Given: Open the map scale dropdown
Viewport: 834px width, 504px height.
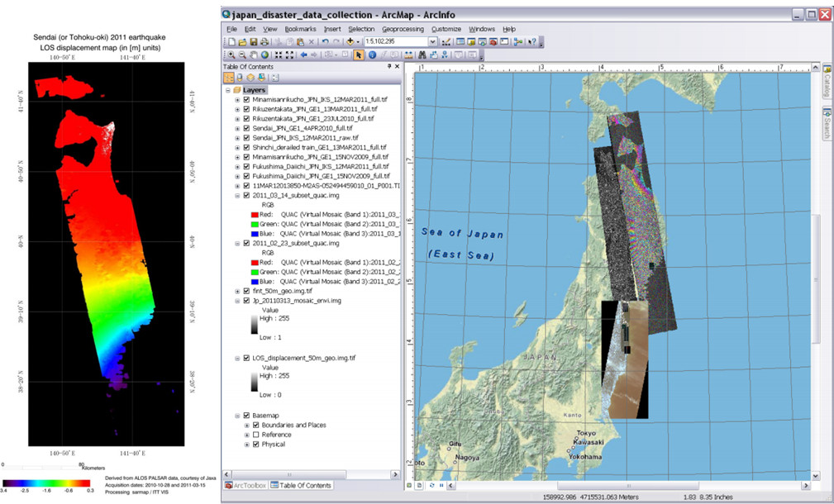Looking at the screenshot, I should (x=432, y=41).
